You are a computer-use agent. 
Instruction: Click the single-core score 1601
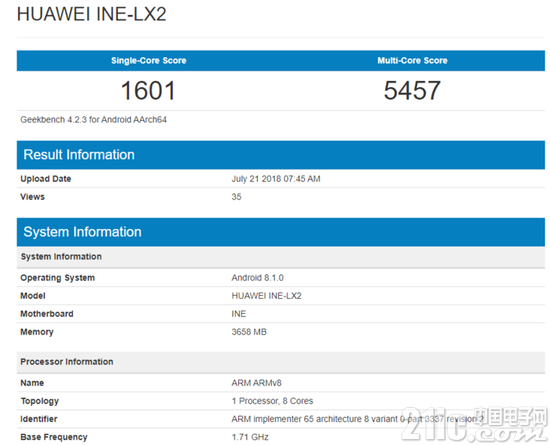tap(148, 90)
